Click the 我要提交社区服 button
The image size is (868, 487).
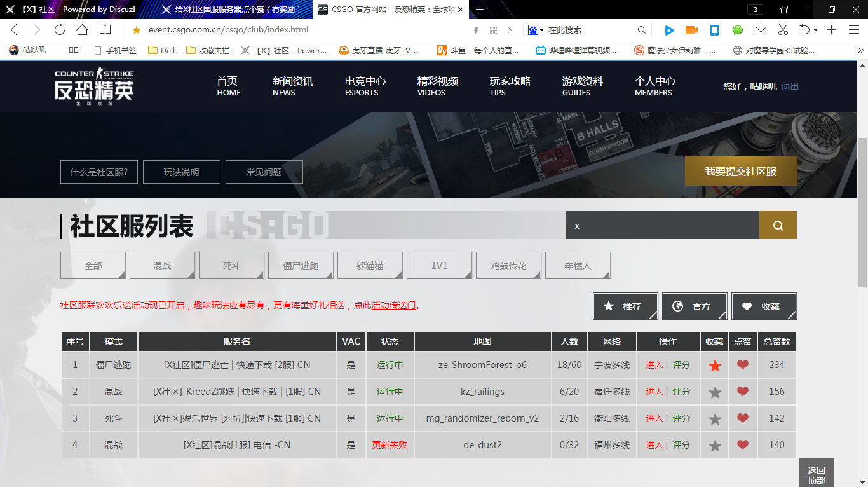pyautogui.click(x=740, y=171)
